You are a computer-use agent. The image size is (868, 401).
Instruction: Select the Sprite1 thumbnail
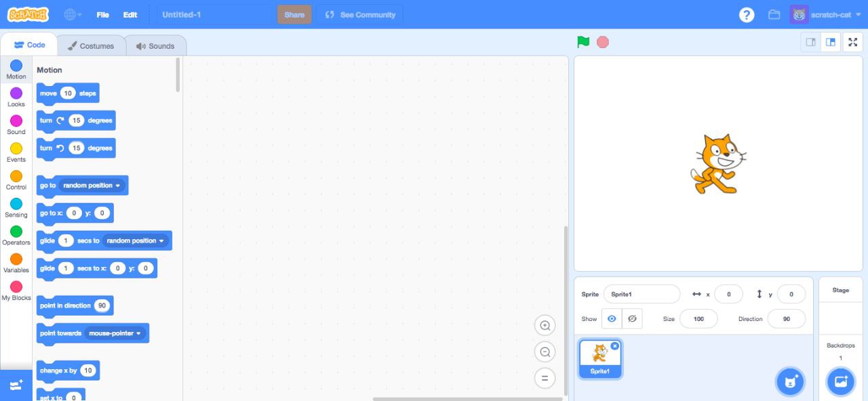(600, 359)
